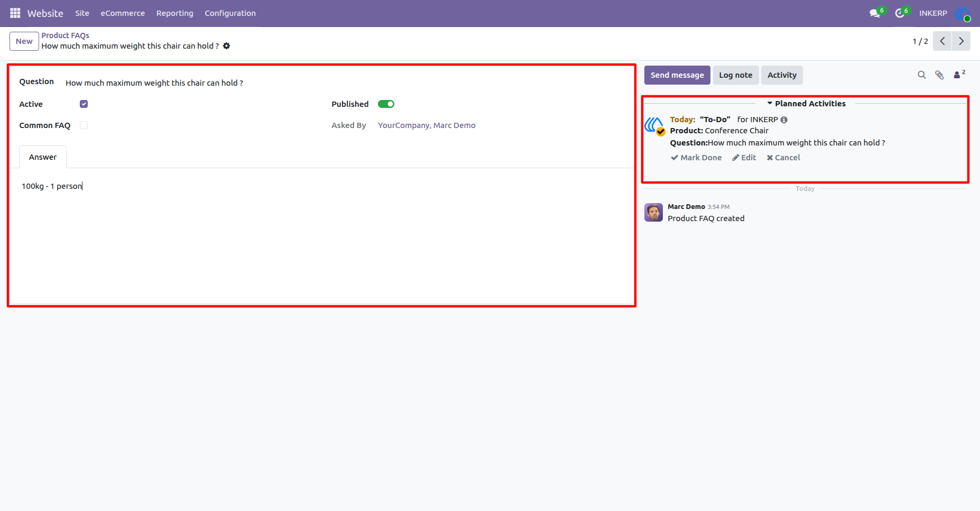Click INKERP username in top bar
Viewport: 980px width, 511px height.
coord(933,13)
